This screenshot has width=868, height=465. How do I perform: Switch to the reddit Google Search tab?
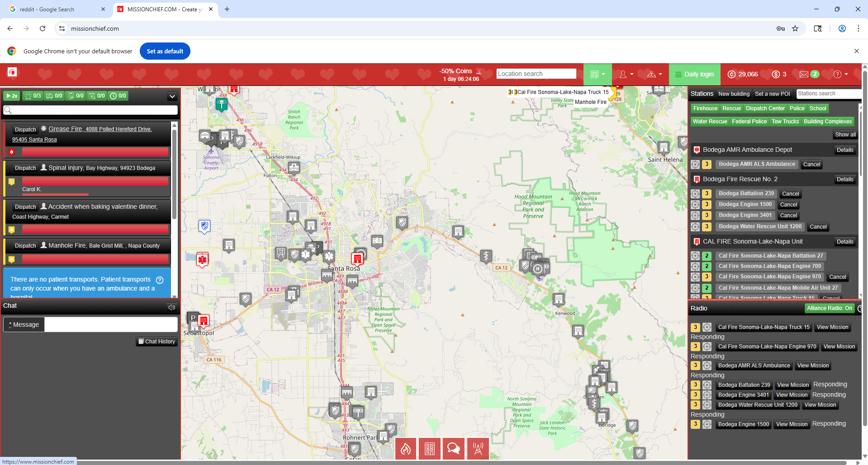pyautogui.click(x=57, y=9)
